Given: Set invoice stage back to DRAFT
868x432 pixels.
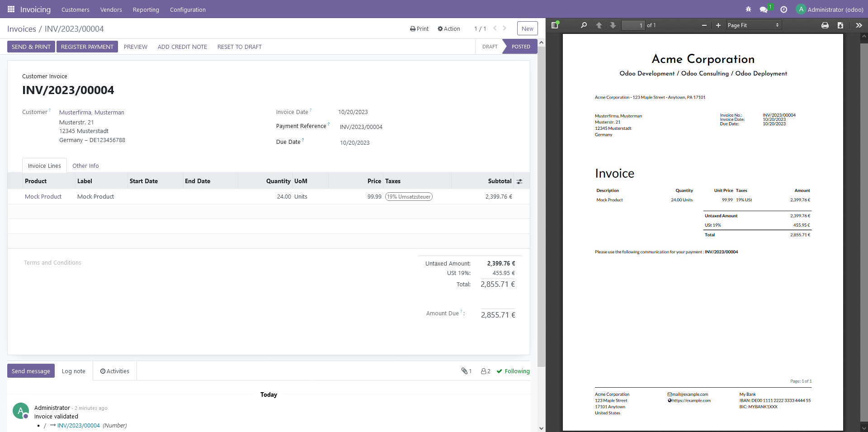Looking at the screenshot, I should click(x=489, y=46).
